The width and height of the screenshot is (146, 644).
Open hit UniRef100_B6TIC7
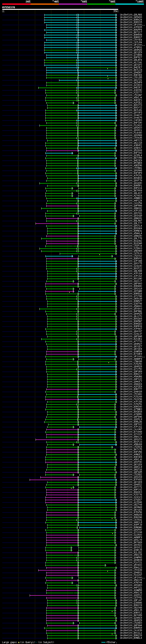(131, 32)
